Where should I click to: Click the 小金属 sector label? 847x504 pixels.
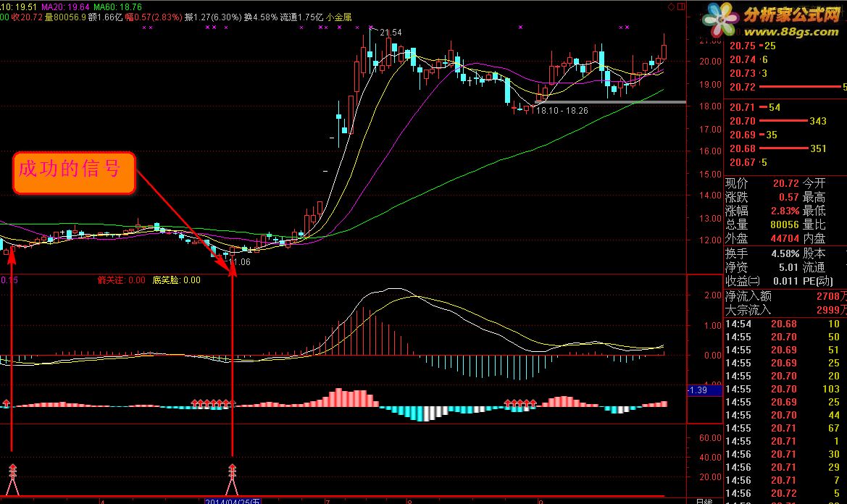click(338, 17)
